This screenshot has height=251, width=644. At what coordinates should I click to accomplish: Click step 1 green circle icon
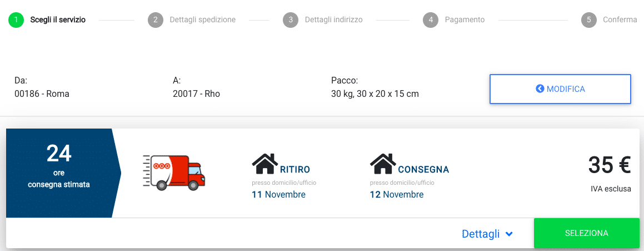pyautogui.click(x=16, y=20)
